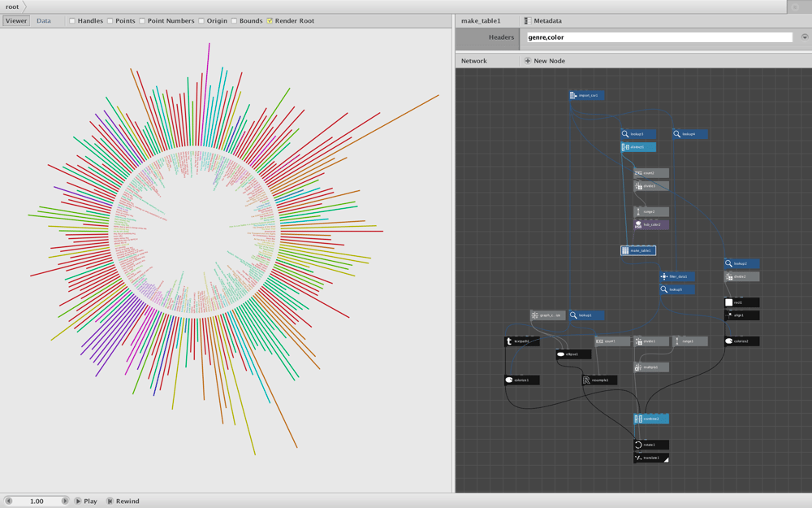The width and height of the screenshot is (812, 508).
Task: Expand the Headers field dropdown arrow
Action: pyautogui.click(x=804, y=37)
